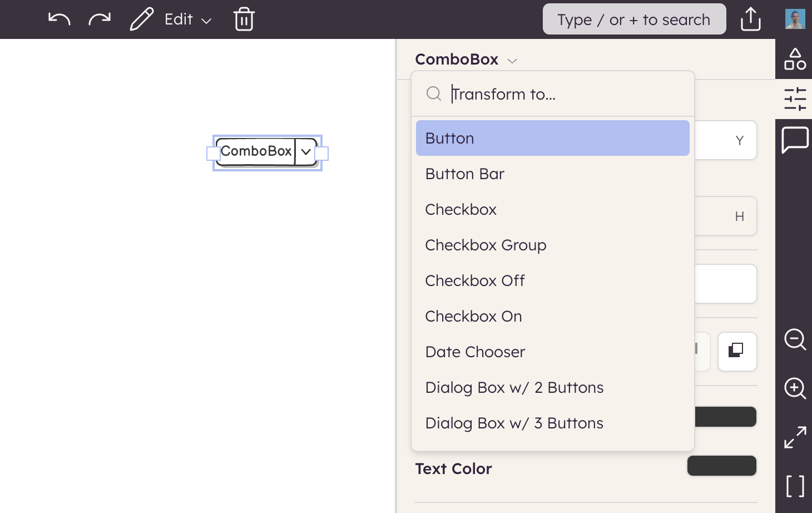Open the user profile avatar
Viewport: 812px width, 513px height.
pyautogui.click(x=795, y=19)
